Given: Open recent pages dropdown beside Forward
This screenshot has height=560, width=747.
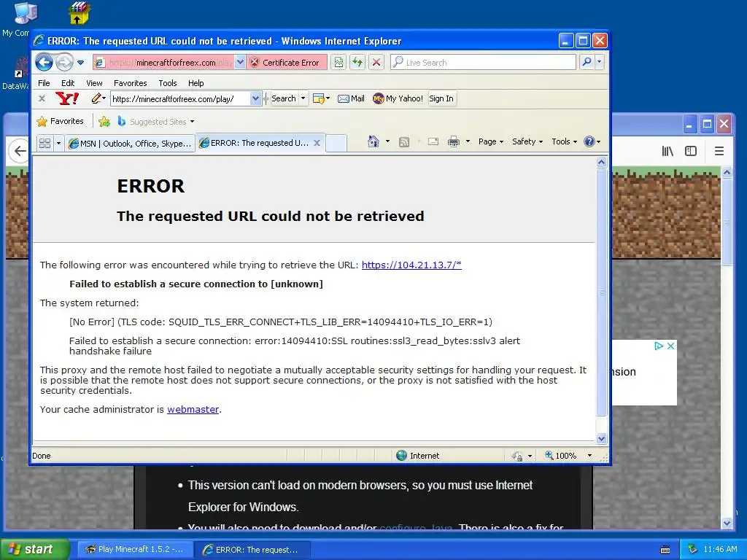Looking at the screenshot, I should point(80,63).
